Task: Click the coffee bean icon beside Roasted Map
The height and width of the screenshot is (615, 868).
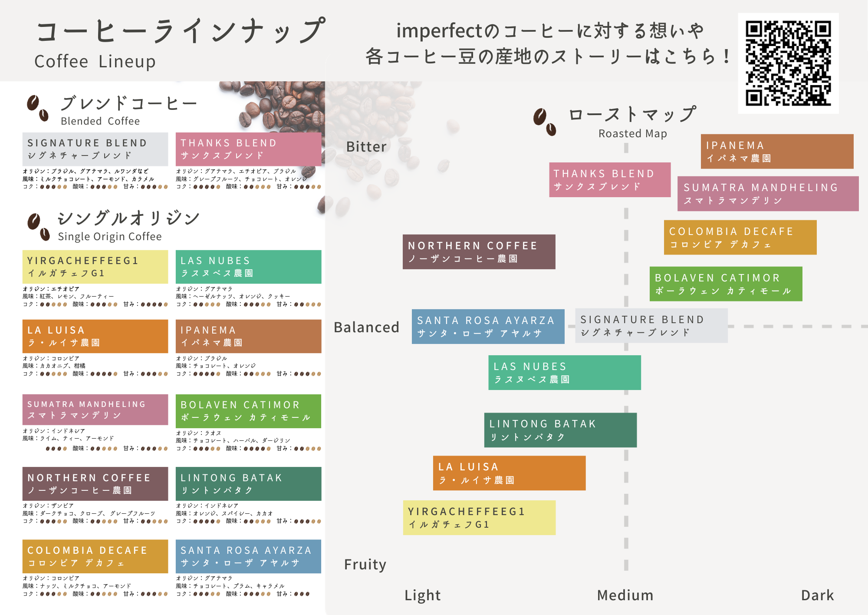Action: 544,122
